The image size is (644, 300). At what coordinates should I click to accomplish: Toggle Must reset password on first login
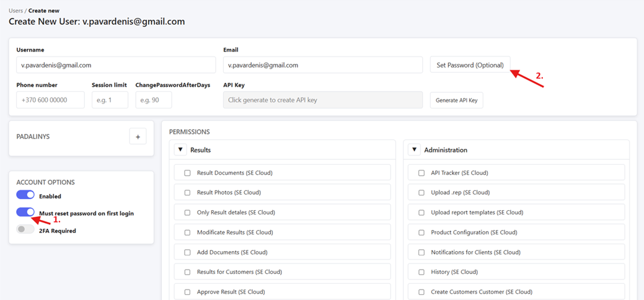point(25,213)
